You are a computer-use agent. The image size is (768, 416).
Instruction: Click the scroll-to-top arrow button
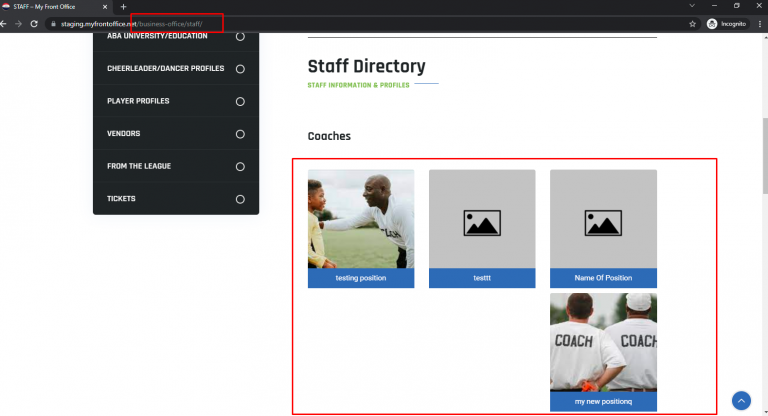tap(741, 400)
